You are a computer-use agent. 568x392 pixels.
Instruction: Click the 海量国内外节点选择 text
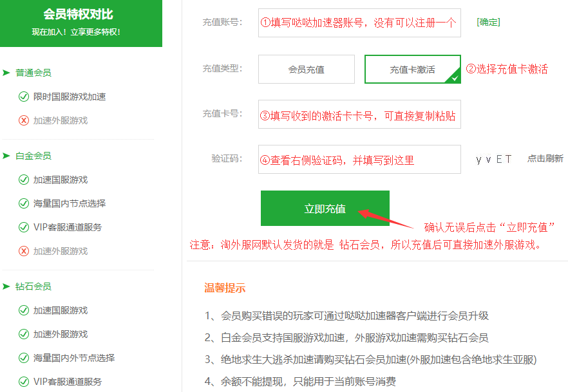coord(74,358)
